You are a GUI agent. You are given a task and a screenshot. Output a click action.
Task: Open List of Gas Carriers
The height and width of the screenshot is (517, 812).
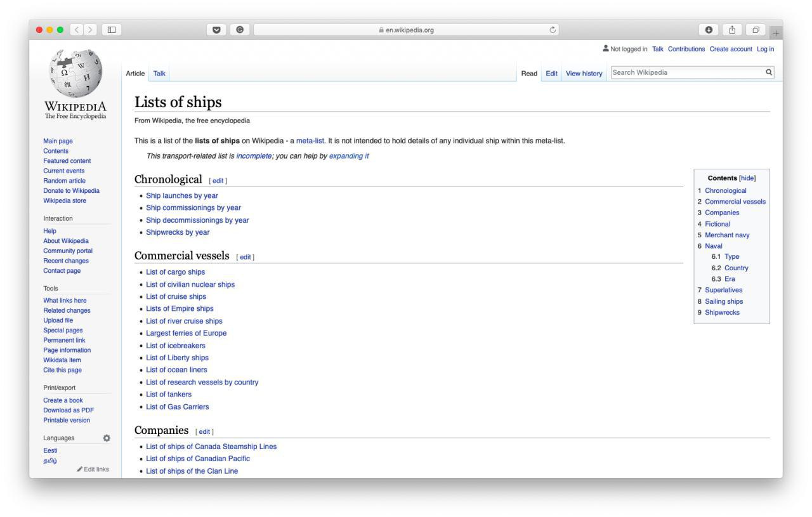point(177,407)
